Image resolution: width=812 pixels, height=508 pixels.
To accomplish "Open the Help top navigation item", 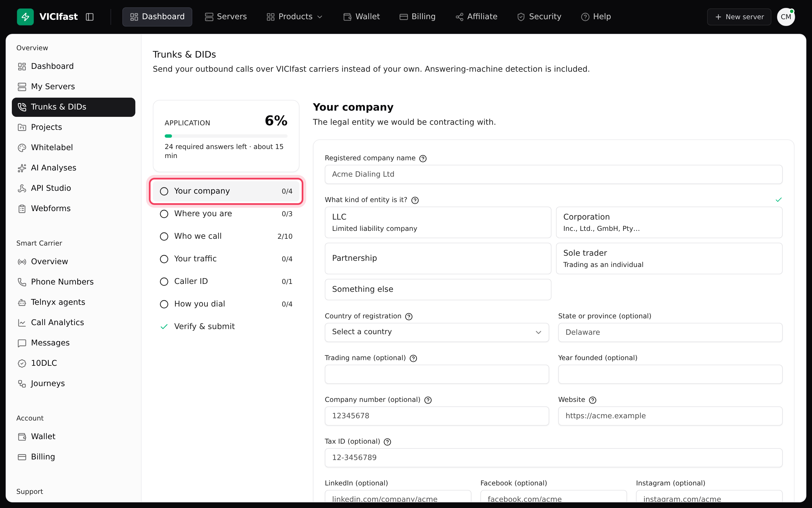I will [x=596, y=17].
